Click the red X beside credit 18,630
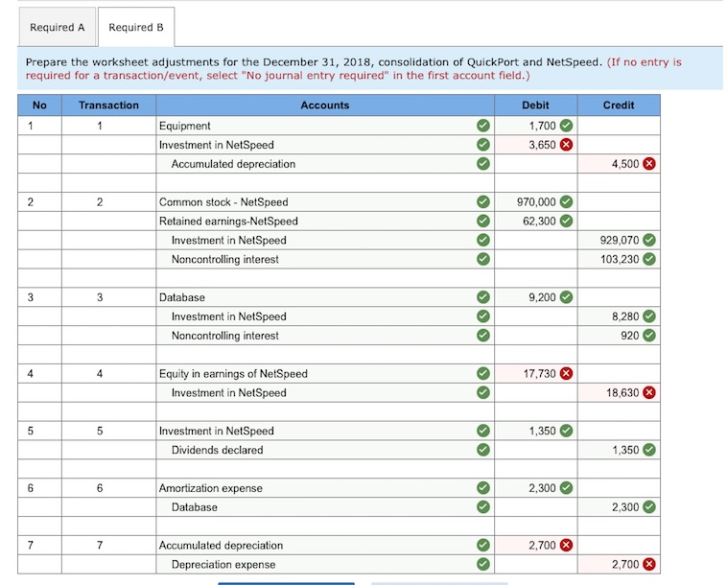This screenshot has height=585, width=728. (649, 393)
